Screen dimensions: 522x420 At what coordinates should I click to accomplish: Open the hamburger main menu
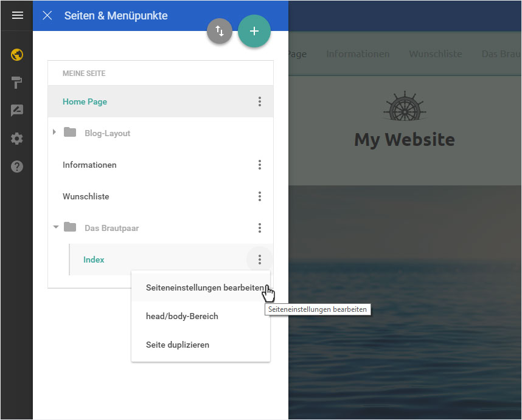coord(17,15)
